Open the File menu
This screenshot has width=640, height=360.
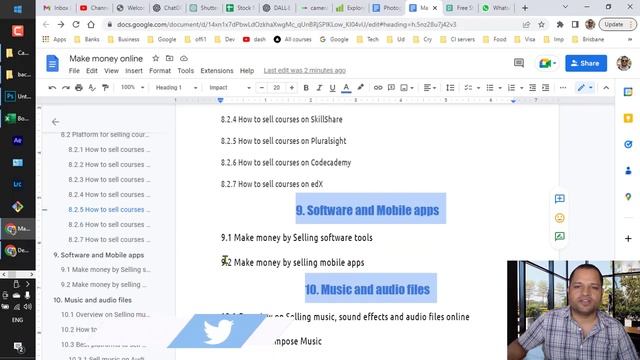pos(74,71)
